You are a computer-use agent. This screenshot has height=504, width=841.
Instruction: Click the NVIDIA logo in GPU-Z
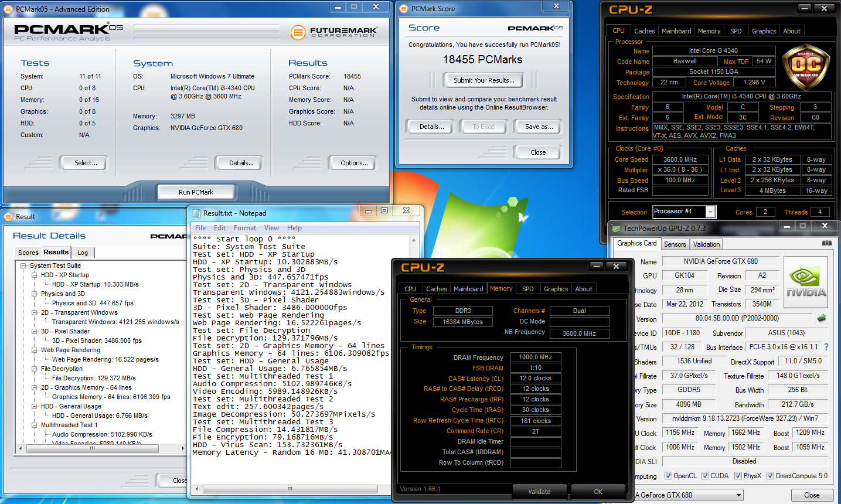click(806, 282)
